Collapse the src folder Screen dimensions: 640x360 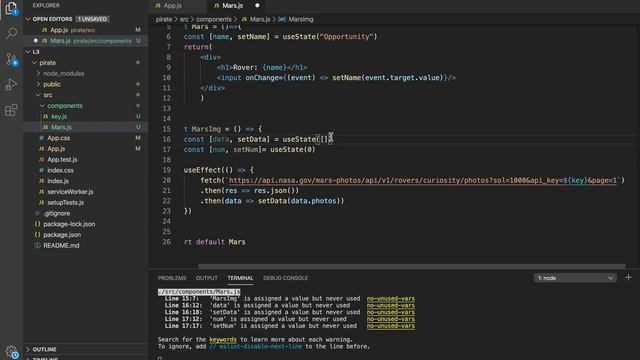tap(38, 95)
